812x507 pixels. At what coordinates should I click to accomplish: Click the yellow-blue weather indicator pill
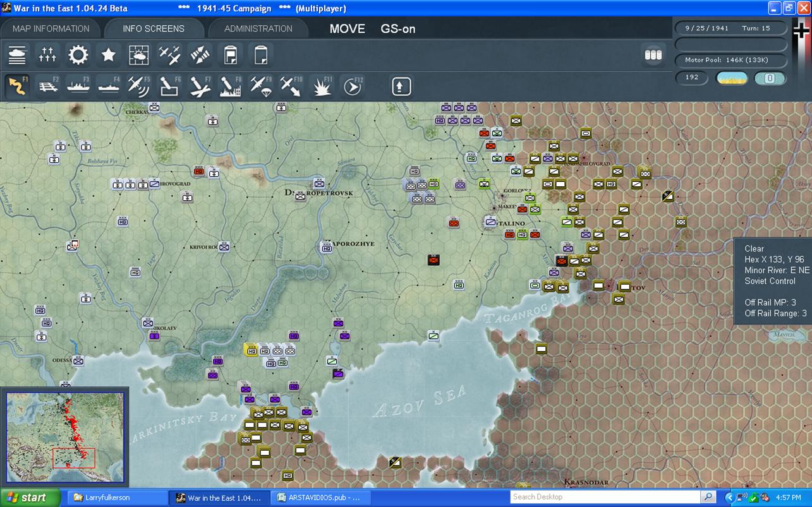point(732,78)
